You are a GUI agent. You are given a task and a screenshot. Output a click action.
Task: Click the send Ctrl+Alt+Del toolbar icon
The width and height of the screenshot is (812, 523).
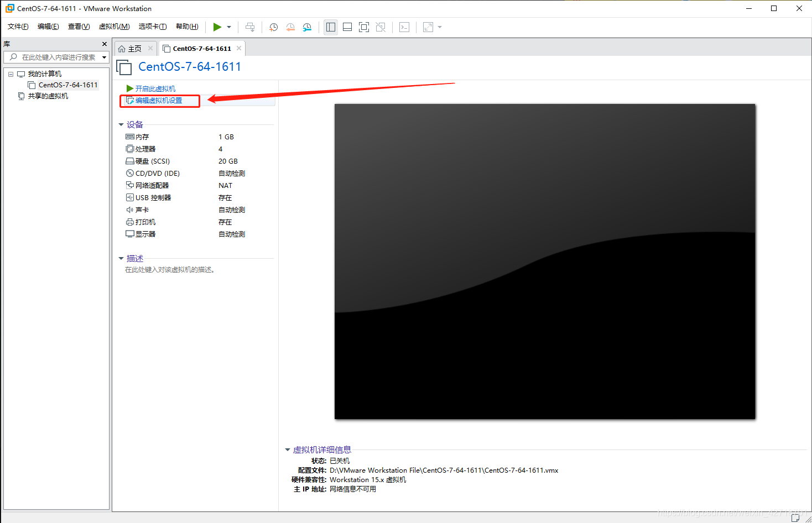click(250, 27)
